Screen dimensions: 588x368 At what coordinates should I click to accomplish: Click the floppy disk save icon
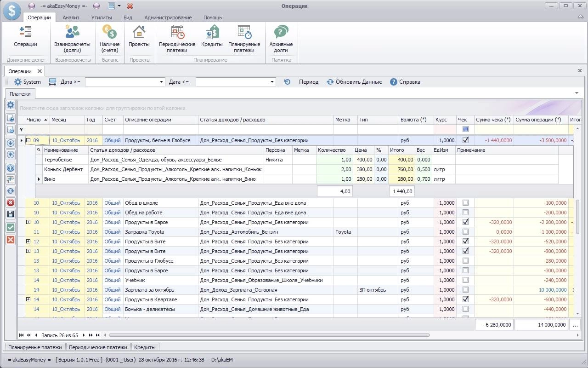11,214
